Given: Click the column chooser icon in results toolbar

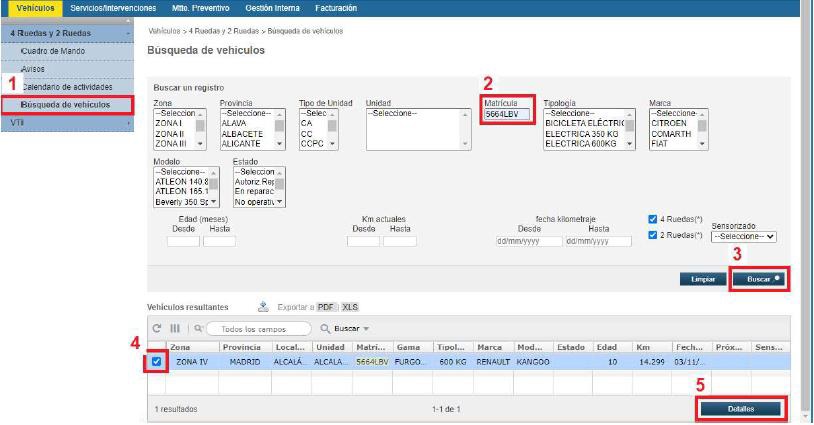Looking at the screenshot, I should point(174,328).
